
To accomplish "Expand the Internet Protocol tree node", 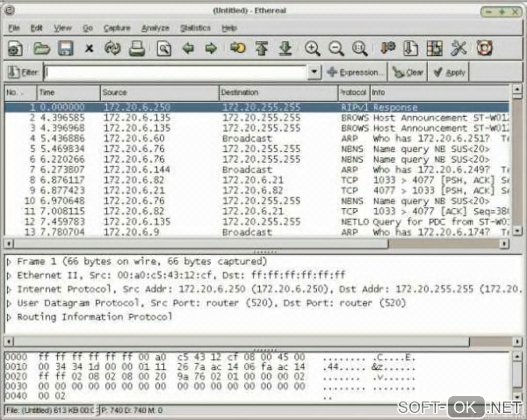I will [x=9, y=289].
